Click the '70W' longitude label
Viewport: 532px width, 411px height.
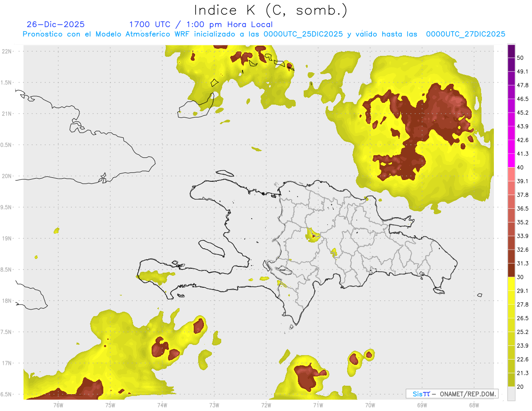(x=370, y=406)
